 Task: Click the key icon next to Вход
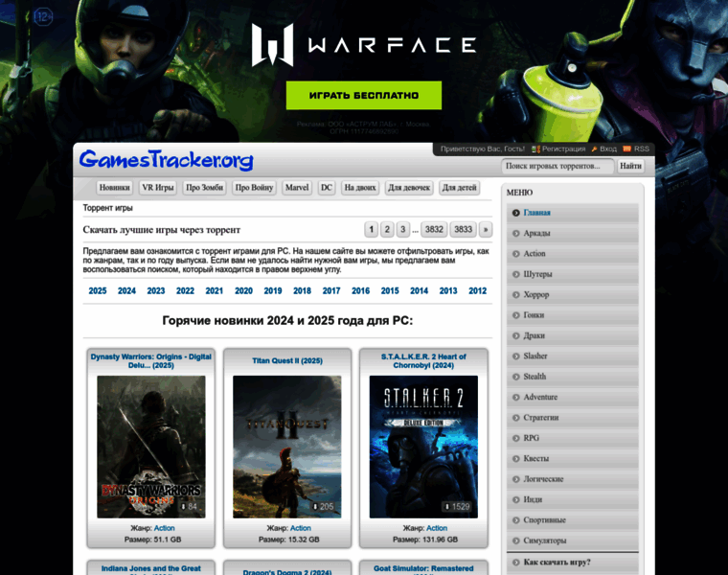click(594, 149)
